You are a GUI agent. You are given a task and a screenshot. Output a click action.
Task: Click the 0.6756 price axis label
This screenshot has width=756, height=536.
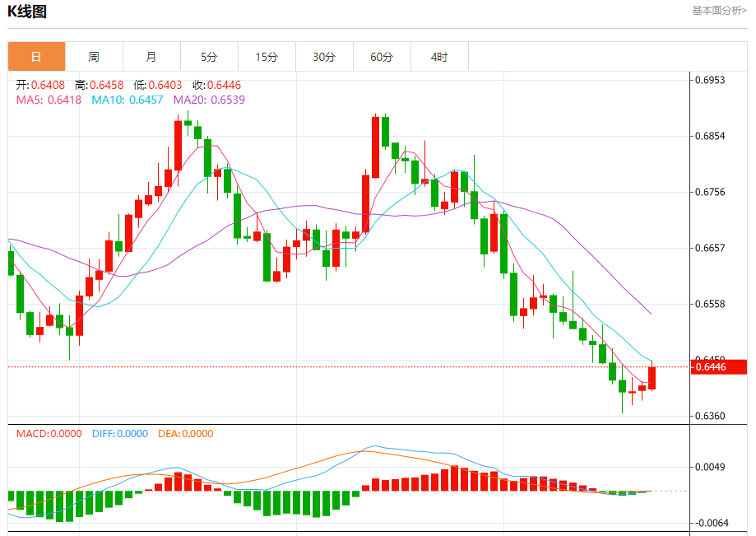(710, 192)
